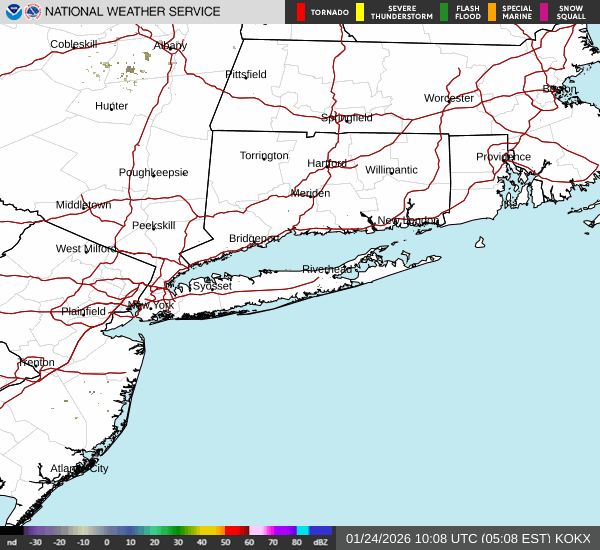The image size is (600, 550).
Task: Click the Poughkeepsie city label
Action: coord(153,172)
